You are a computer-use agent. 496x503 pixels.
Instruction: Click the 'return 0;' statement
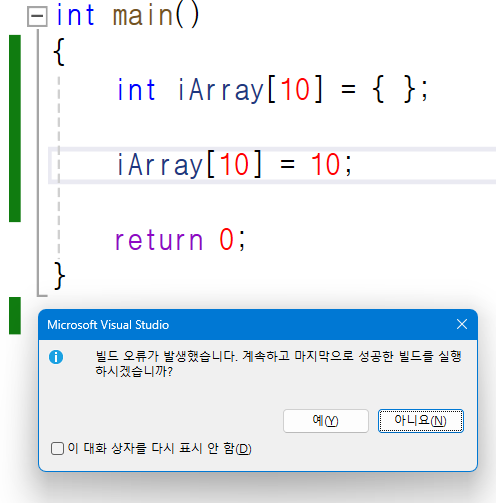(x=180, y=239)
